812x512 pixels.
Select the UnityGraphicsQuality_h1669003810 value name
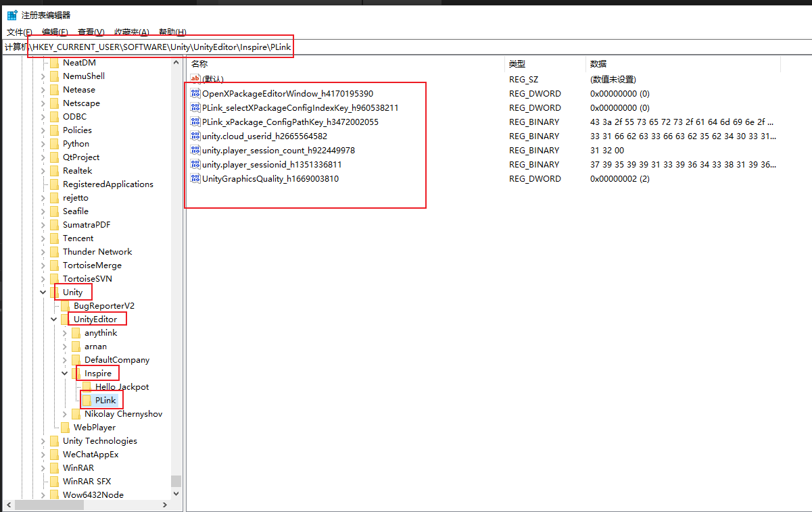click(270, 179)
